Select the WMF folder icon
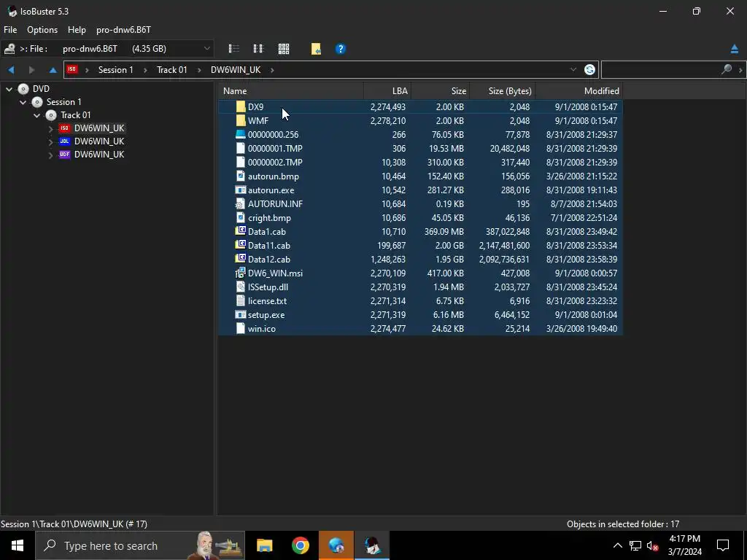The image size is (747, 560). pos(241,120)
